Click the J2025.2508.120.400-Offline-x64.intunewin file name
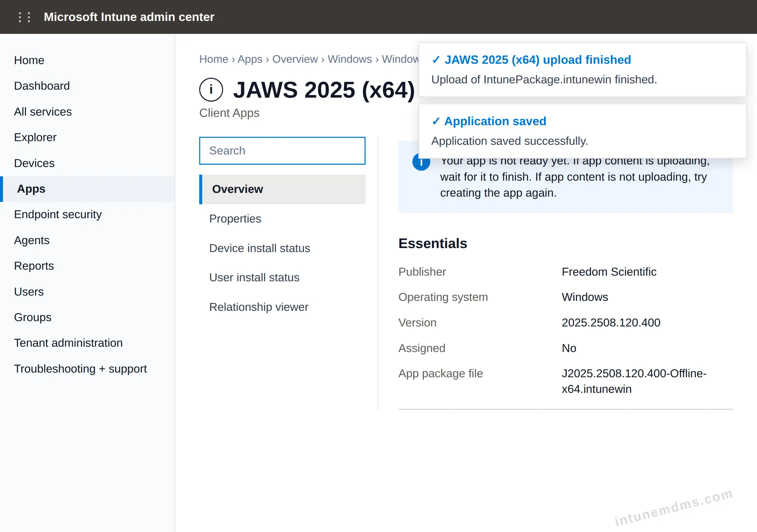 click(634, 381)
